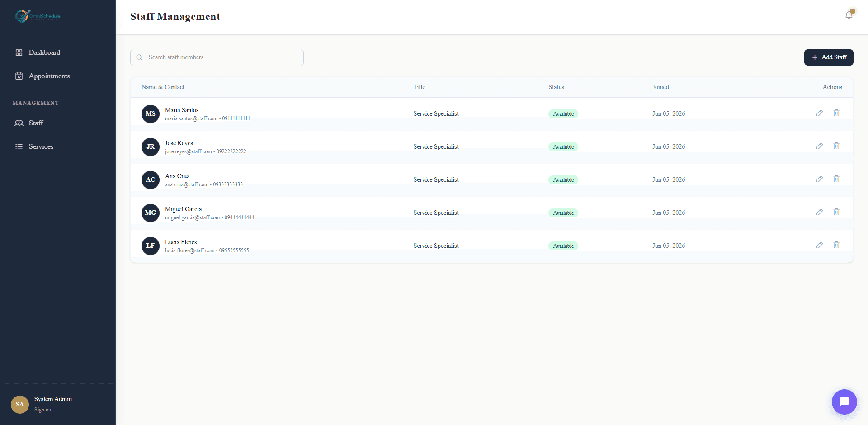Click Jose Reyes' Available status badge

(x=563, y=147)
